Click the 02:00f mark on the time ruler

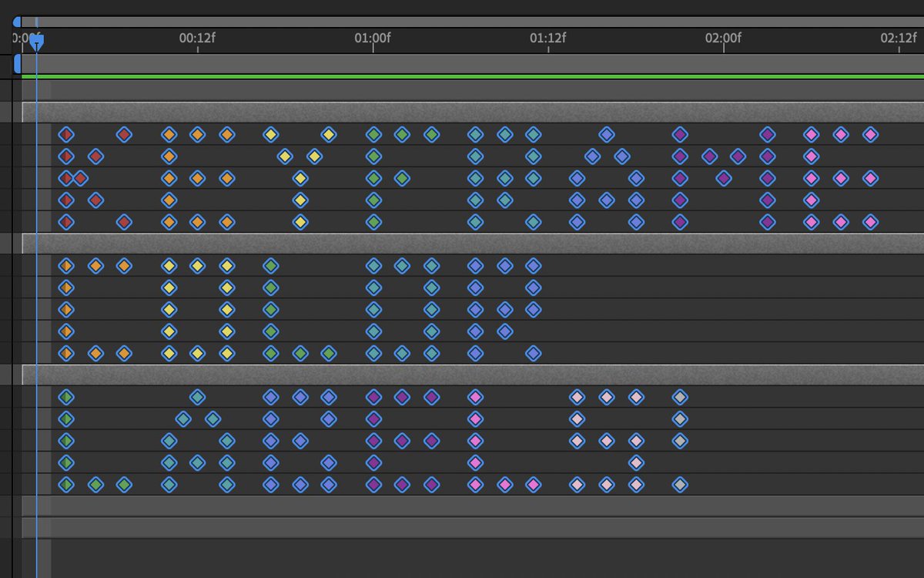723,38
